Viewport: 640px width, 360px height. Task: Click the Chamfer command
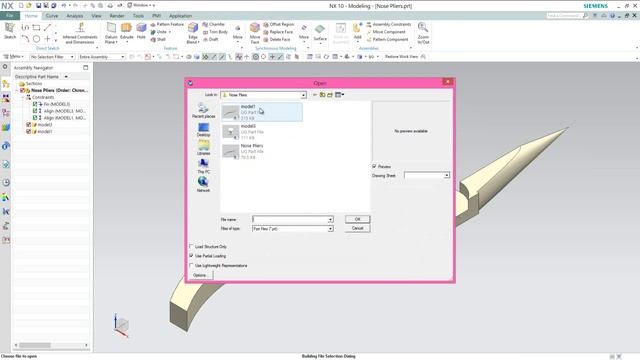[x=214, y=24]
